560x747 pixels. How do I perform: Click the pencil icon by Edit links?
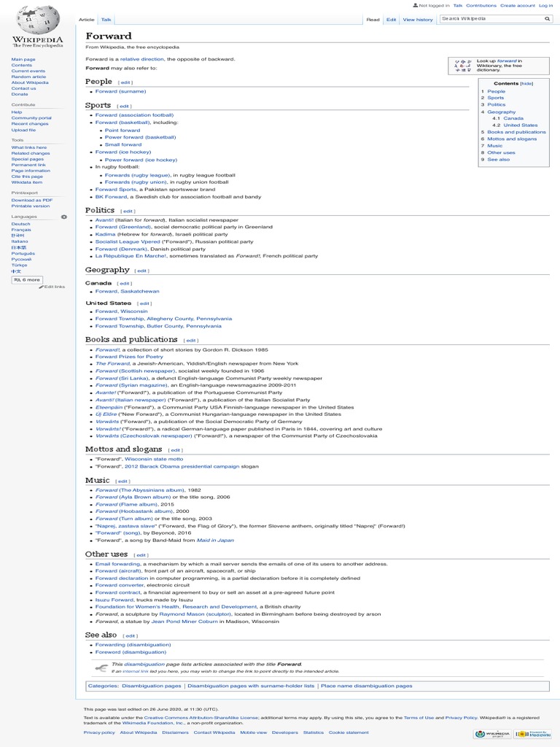point(41,287)
